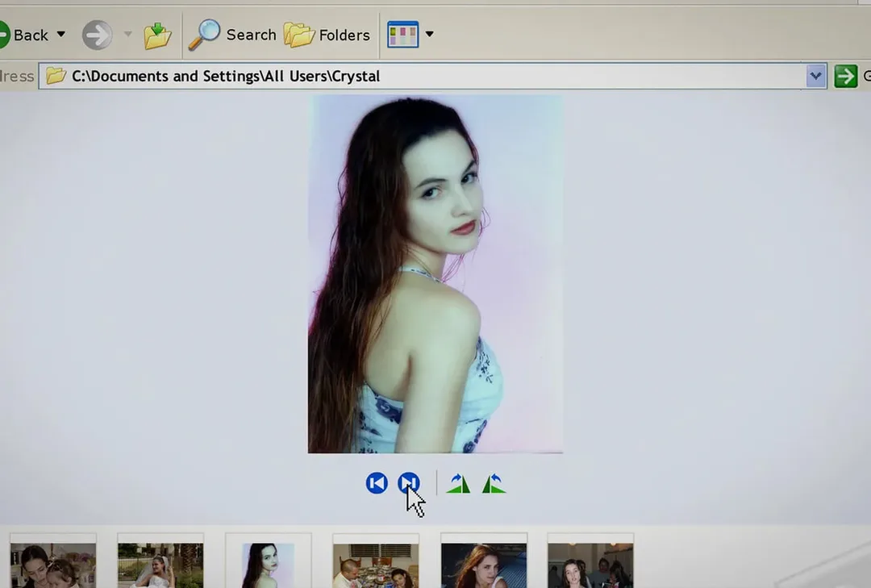The width and height of the screenshot is (871, 588).
Task: Click the Up folder icon
Action: (157, 35)
